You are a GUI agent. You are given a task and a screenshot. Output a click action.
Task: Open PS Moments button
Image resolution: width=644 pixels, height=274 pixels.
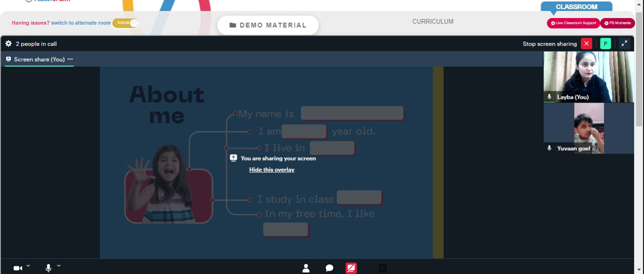click(x=618, y=23)
